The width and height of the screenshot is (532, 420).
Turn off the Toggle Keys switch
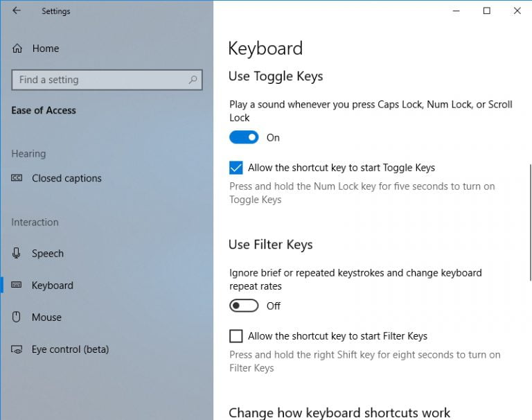[x=244, y=137]
